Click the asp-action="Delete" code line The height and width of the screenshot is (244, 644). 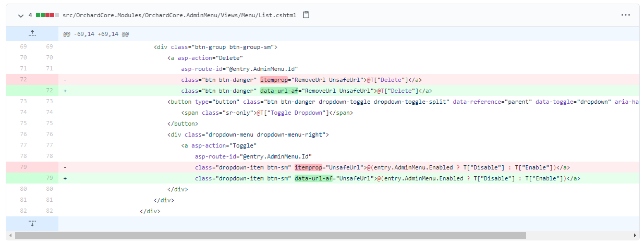205,58
